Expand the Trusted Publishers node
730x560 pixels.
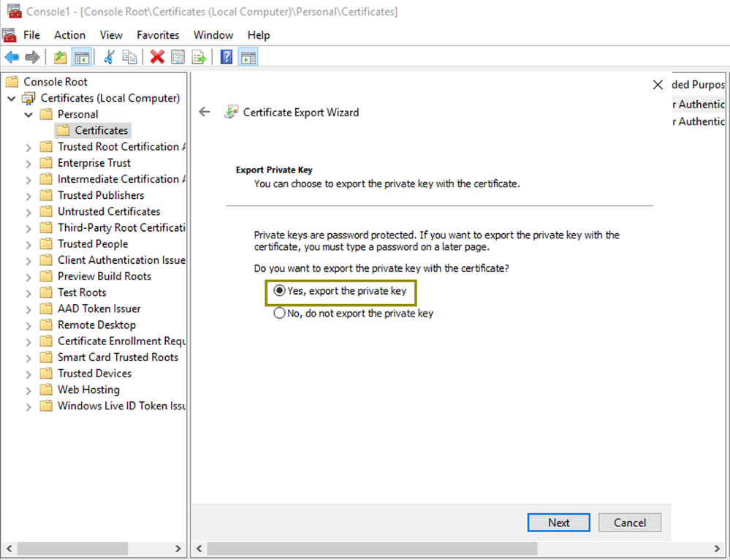click(x=28, y=196)
